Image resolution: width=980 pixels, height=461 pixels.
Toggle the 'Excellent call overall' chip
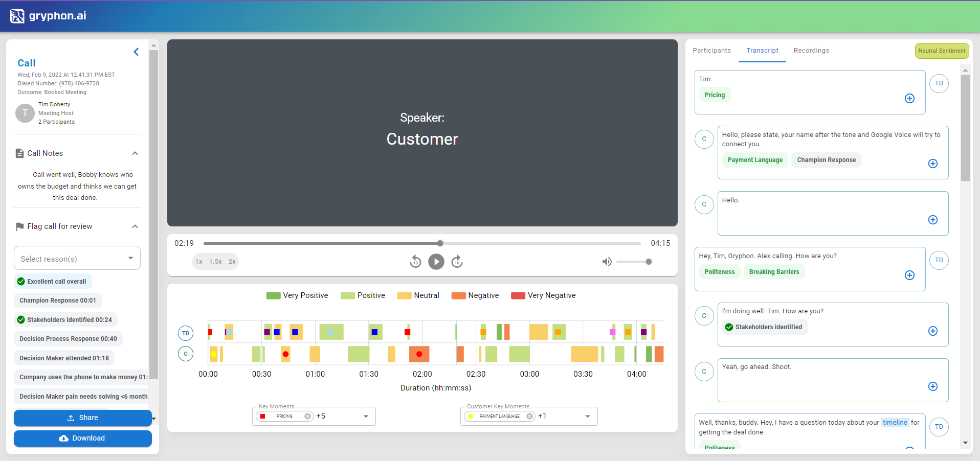tap(53, 281)
